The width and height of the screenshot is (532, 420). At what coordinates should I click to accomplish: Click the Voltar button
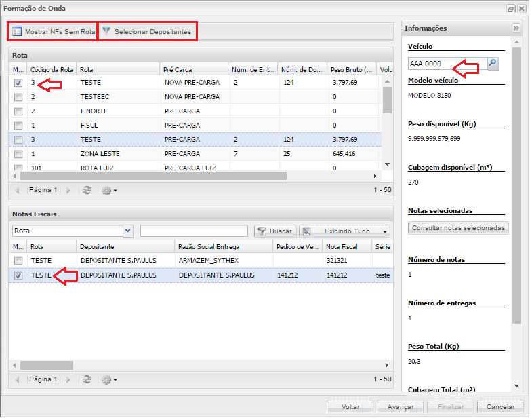(350, 406)
